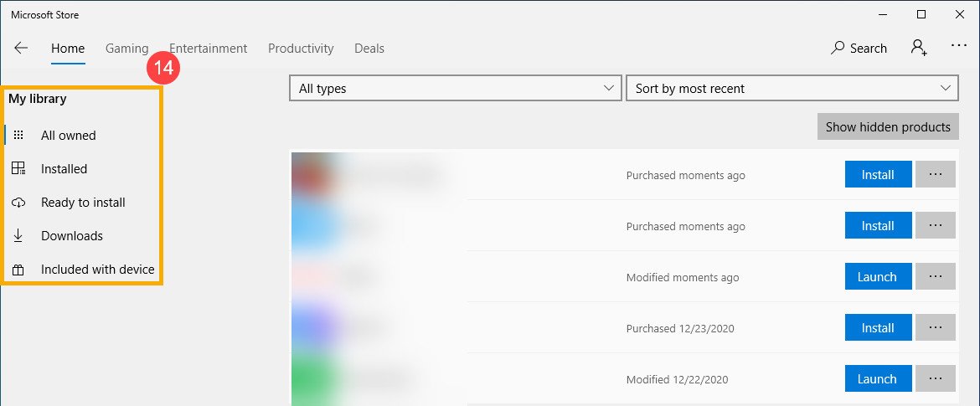Click the account sign-in icon
Image resolution: width=980 pixels, height=406 pixels.
pos(919,48)
